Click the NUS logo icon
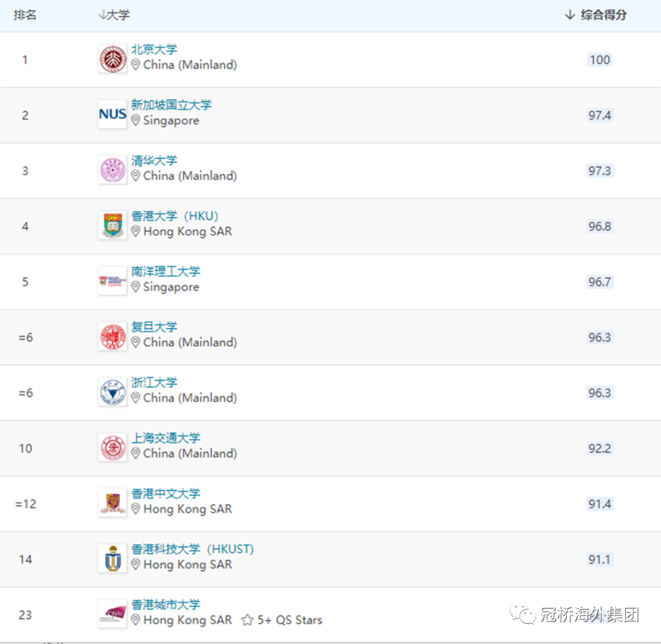Screen dimensions: 661x644 (x=113, y=114)
